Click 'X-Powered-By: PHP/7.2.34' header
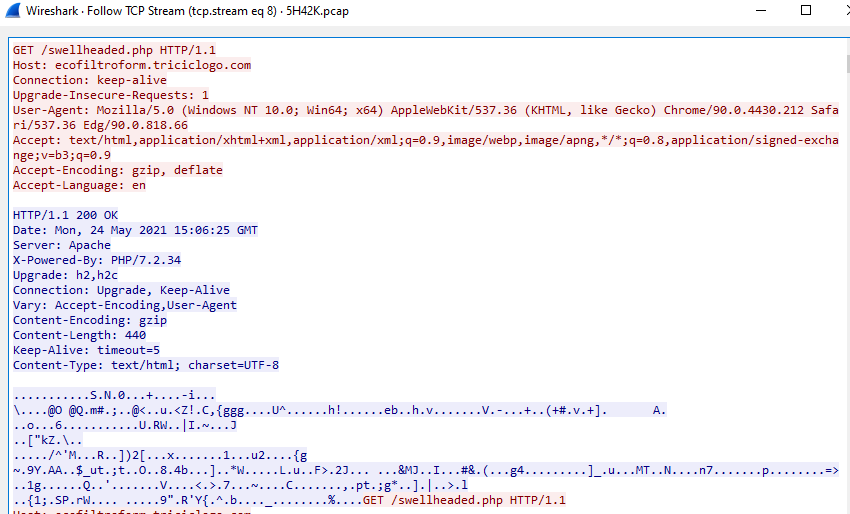Image resolution: width=850 pixels, height=514 pixels. click(x=97, y=260)
